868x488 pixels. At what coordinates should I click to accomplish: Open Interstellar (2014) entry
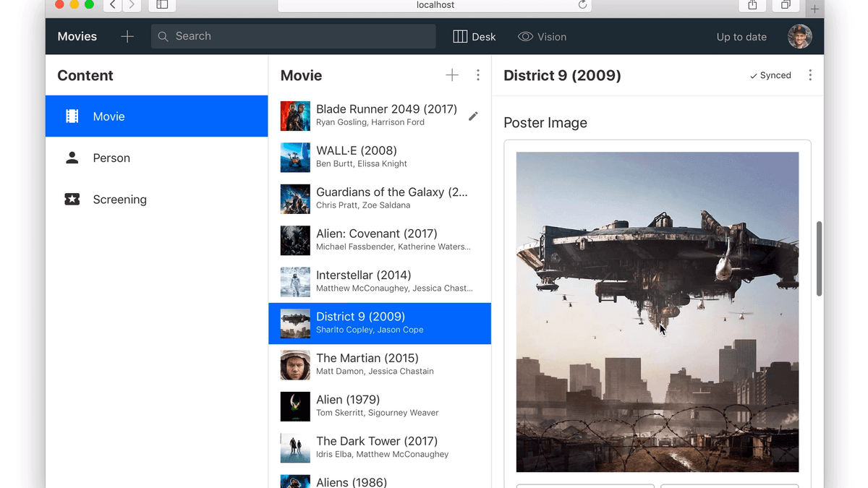pyautogui.click(x=380, y=282)
